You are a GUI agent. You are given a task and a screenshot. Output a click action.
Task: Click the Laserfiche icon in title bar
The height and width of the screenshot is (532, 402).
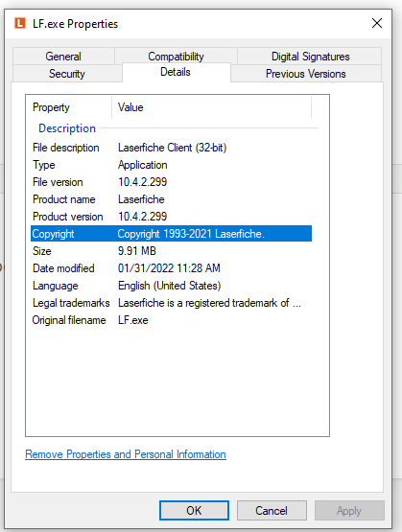(20, 23)
